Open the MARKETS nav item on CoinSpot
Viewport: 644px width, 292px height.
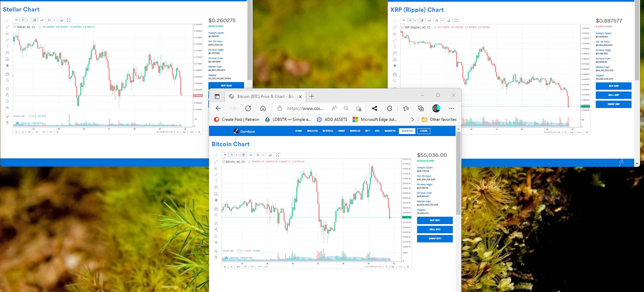(x=390, y=131)
